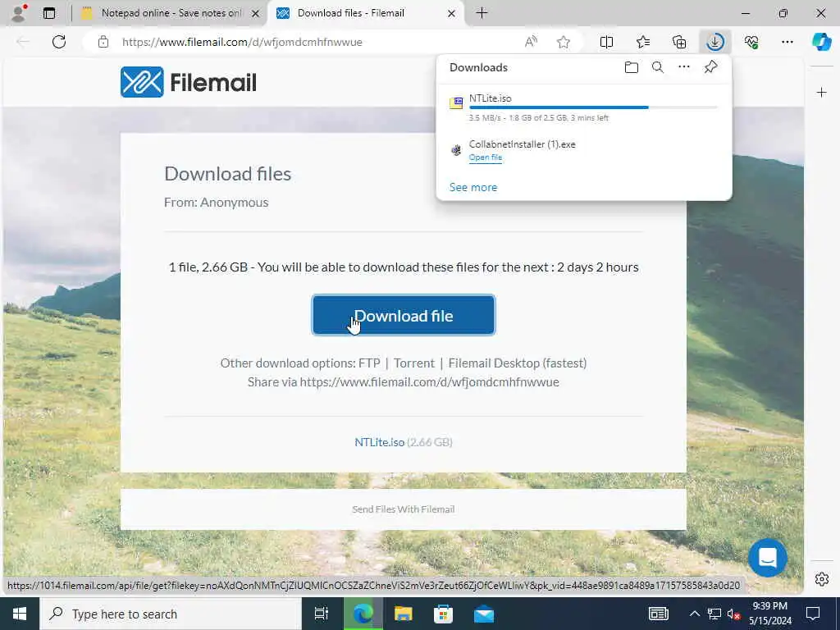Open downloads folder from Downloads panel
This screenshot has width=840, height=630.
tap(632, 67)
